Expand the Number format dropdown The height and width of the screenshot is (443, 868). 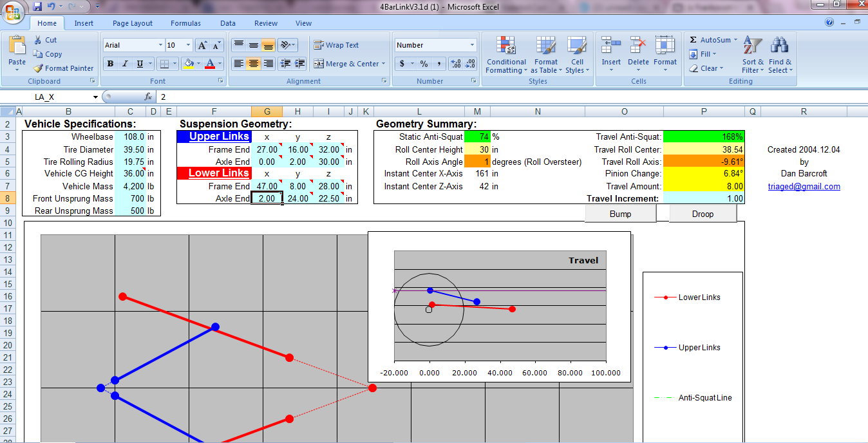[x=472, y=45]
